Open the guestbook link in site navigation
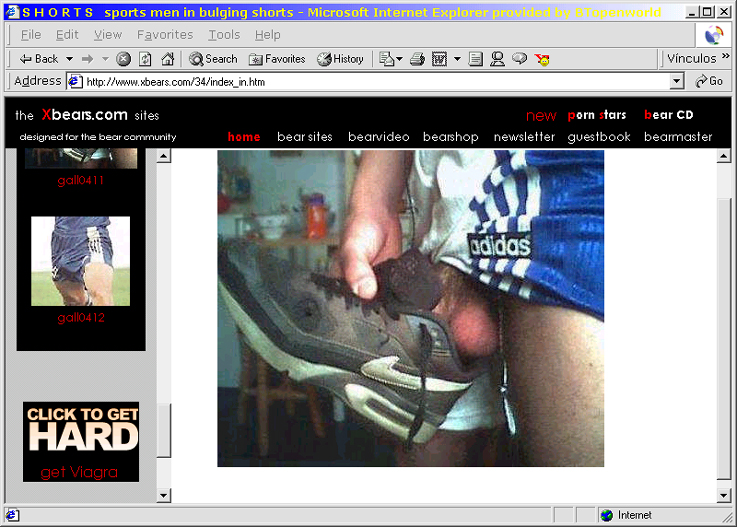737x527 pixels. click(599, 137)
